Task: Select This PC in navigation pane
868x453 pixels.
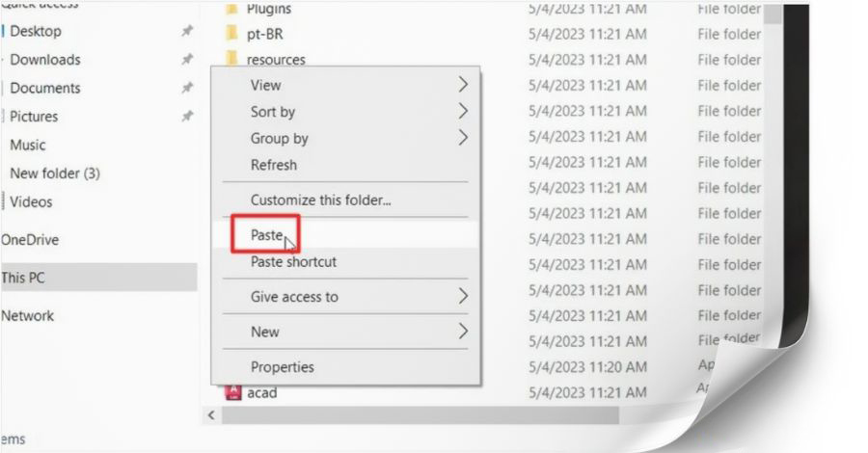Action: pyautogui.click(x=98, y=278)
